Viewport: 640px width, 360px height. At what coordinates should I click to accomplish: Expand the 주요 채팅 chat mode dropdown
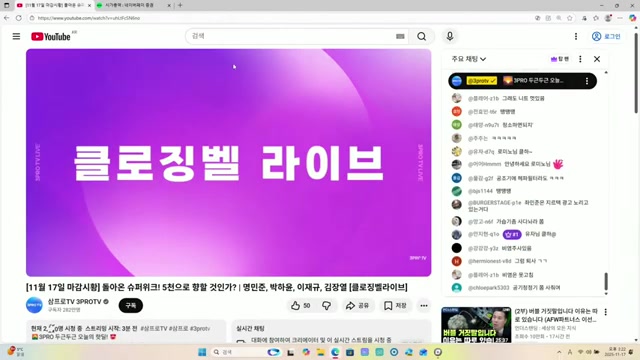[469, 59]
